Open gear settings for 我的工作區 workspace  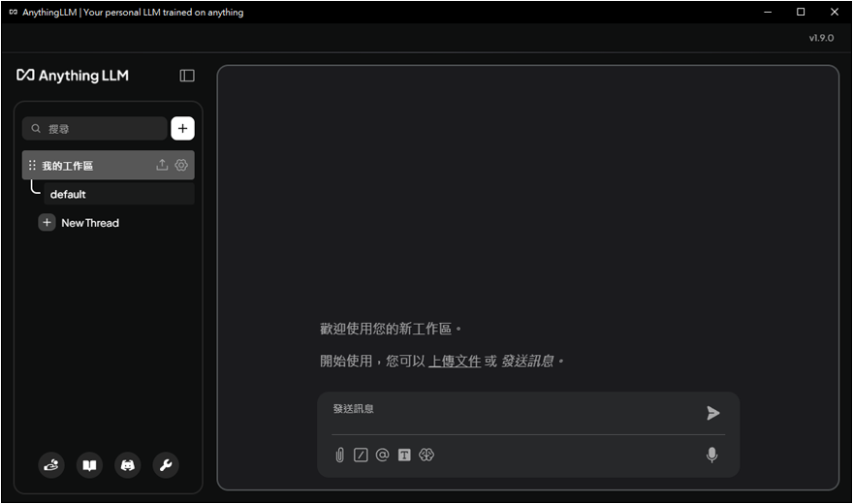pyautogui.click(x=181, y=165)
